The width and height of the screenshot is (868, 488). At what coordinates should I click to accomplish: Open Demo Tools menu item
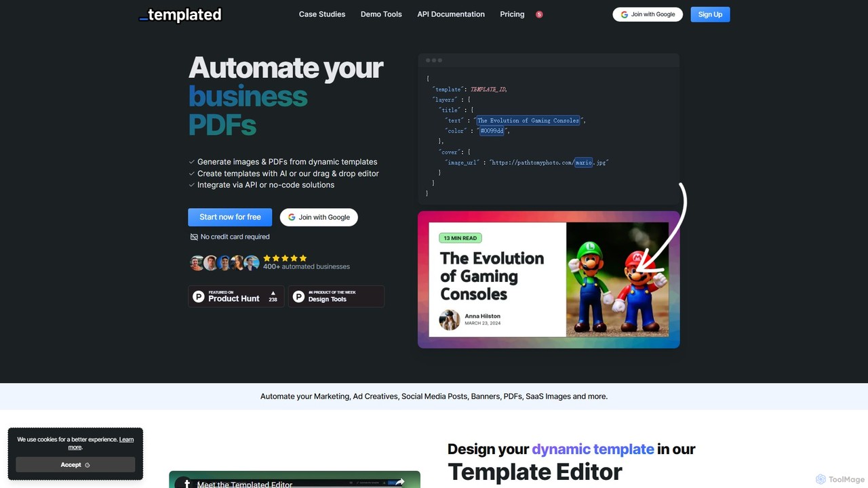(x=381, y=14)
